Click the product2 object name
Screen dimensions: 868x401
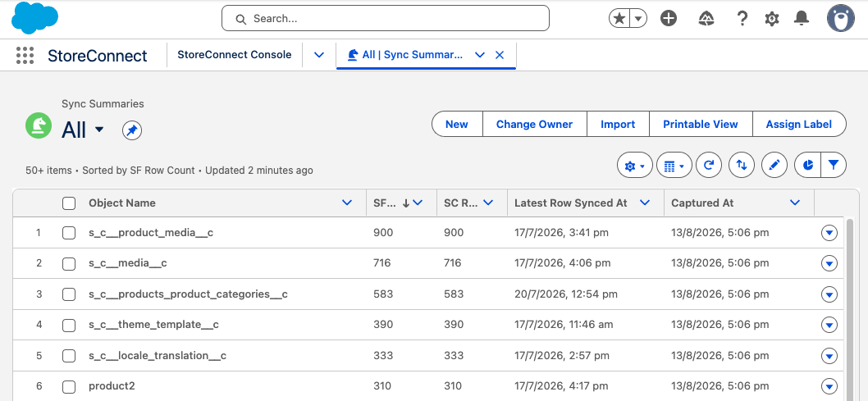click(x=112, y=386)
